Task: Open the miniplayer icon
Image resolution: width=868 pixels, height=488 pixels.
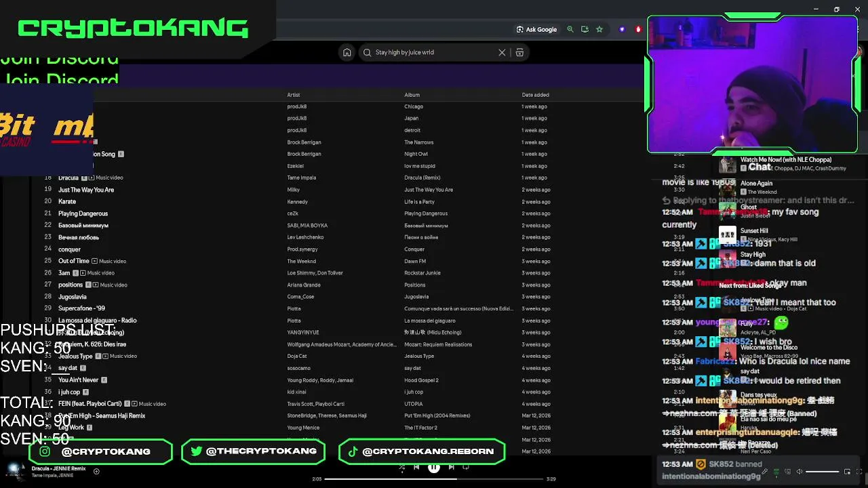Action: tap(847, 472)
